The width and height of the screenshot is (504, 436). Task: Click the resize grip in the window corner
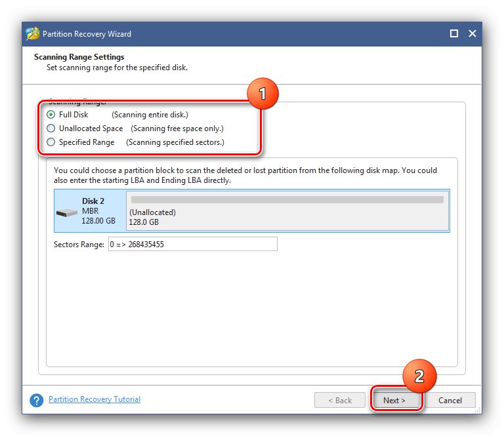478,410
